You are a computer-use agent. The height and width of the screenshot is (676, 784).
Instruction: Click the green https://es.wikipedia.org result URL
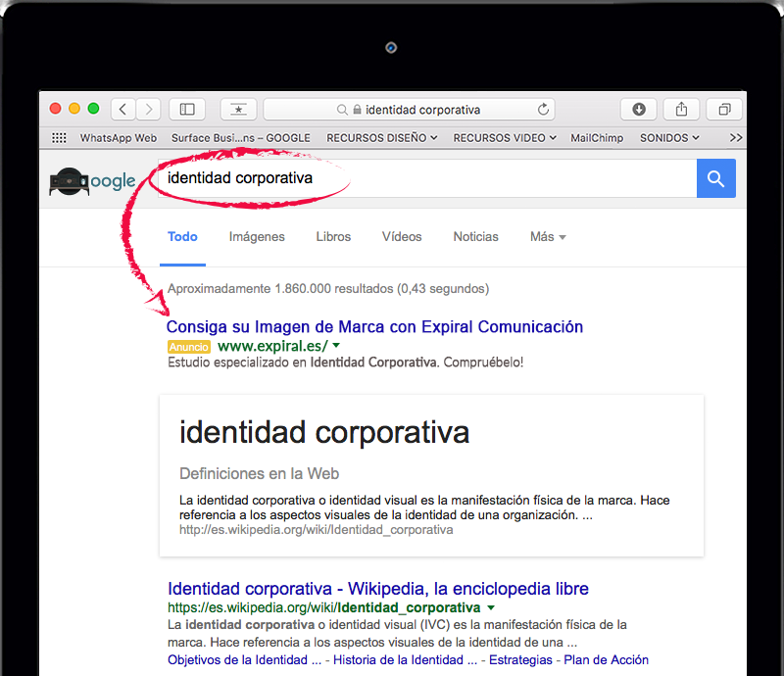coord(324,607)
